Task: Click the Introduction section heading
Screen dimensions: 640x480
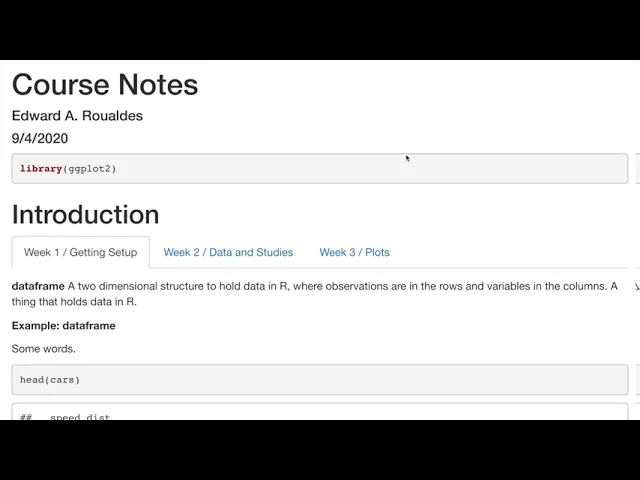Action: pos(85,214)
